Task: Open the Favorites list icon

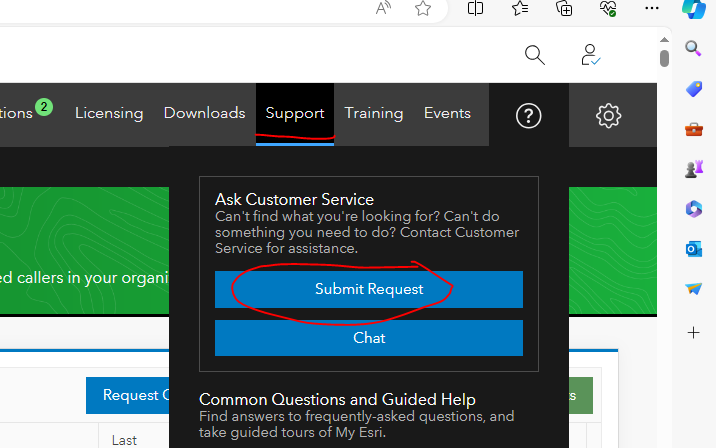Action: point(520,8)
